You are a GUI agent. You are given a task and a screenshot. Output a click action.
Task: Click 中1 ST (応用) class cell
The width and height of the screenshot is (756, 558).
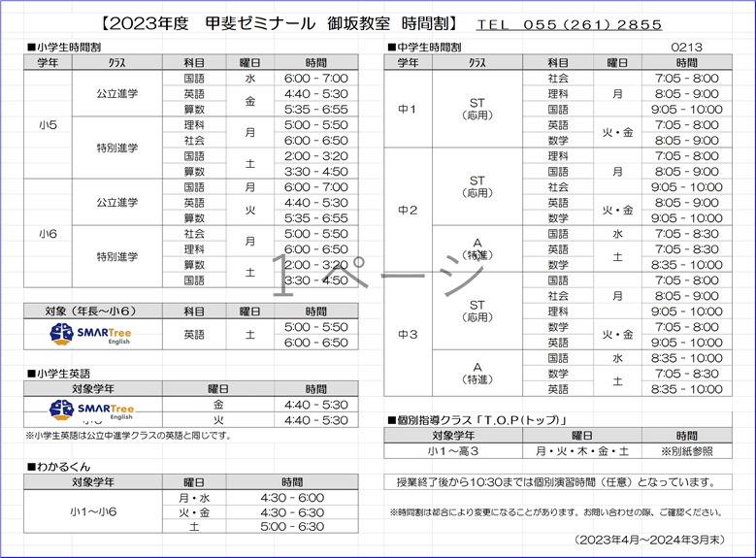[477, 110]
